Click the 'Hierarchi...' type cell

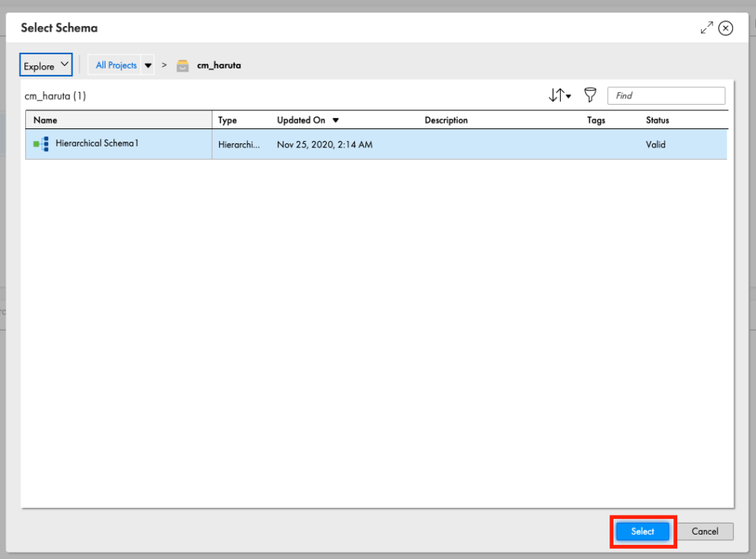239,145
